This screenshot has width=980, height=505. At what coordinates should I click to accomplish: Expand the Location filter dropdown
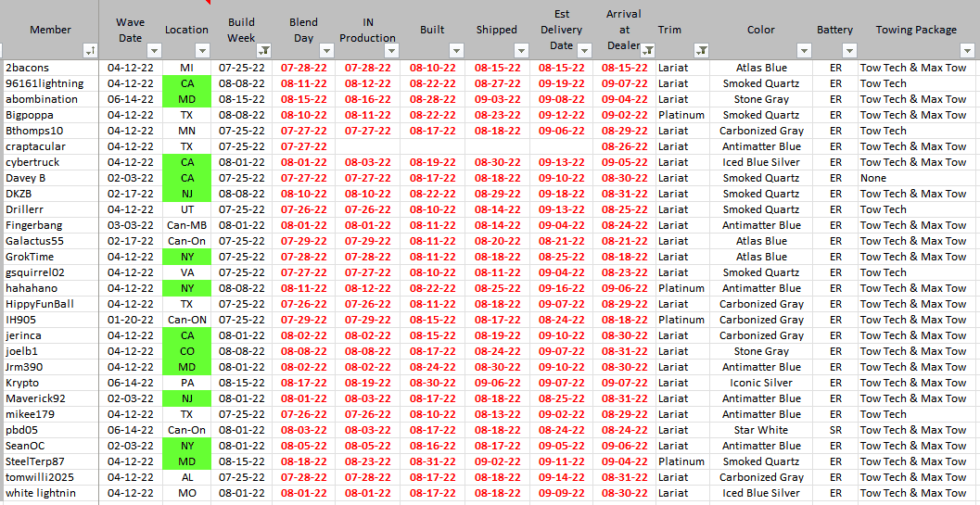point(203,50)
